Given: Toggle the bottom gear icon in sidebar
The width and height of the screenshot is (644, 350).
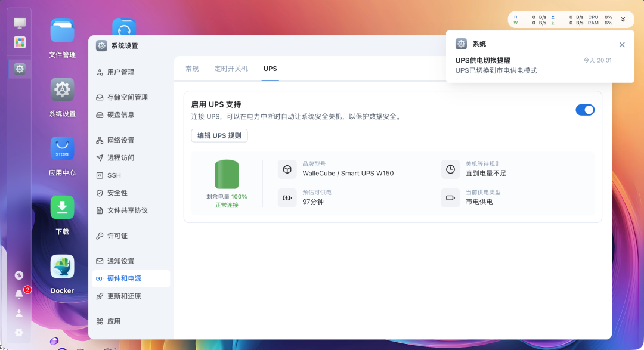Looking at the screenshot, I should click(18, 332).
